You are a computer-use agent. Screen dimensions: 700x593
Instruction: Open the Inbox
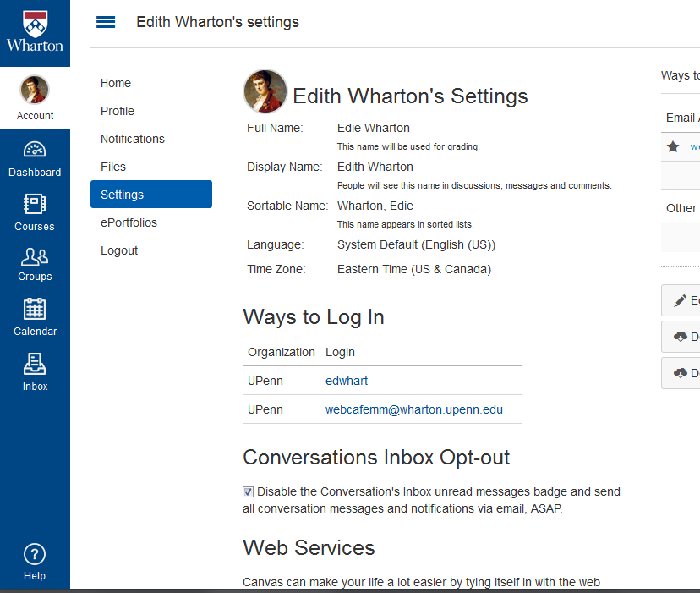pyautogui.click(x=35, y=372)
